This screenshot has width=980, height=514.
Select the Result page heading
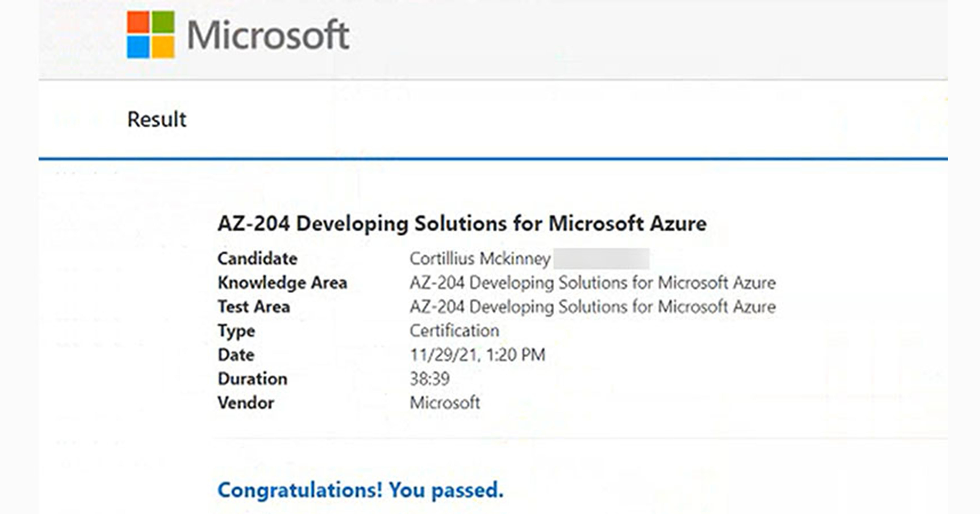coord(157,119)
